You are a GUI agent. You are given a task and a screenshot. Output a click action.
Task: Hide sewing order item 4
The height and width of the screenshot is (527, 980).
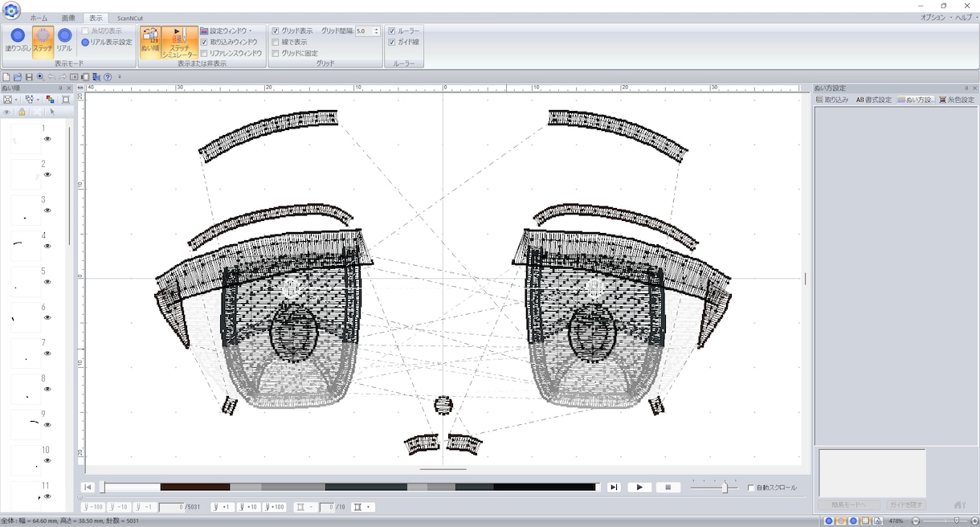click(x=47, y=246)
